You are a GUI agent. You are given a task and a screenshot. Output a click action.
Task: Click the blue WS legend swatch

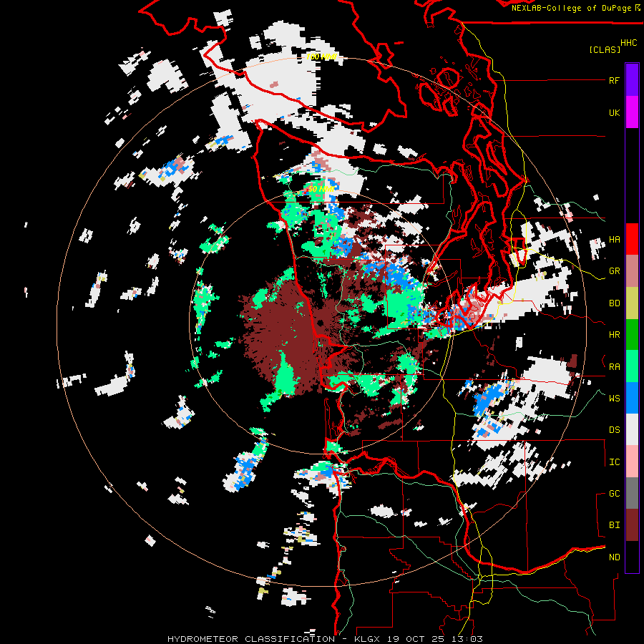tap(632, 398)
